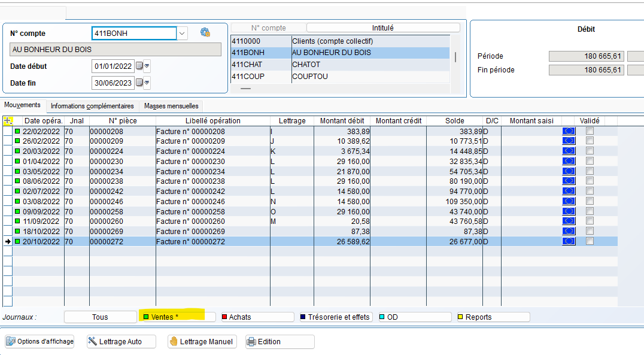Click the gear icon beside N° compte
The height and width of the screenshot is (355, 644).
coord(205,33)
